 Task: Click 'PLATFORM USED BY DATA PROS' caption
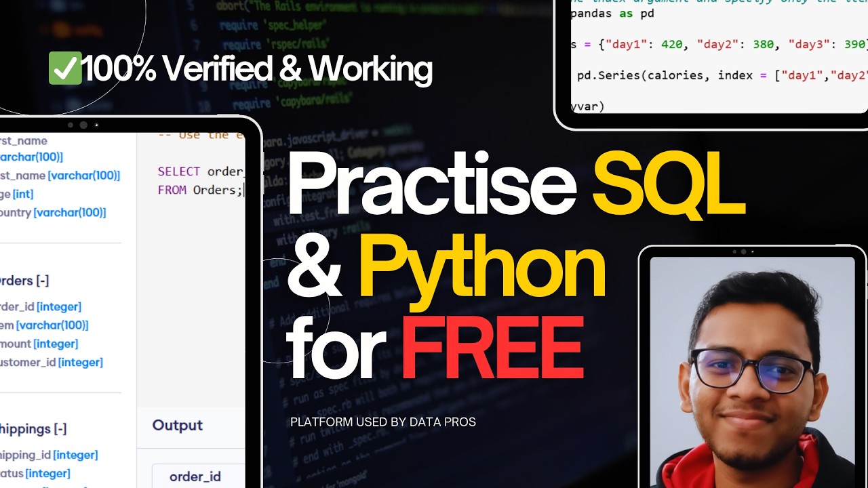383,422
